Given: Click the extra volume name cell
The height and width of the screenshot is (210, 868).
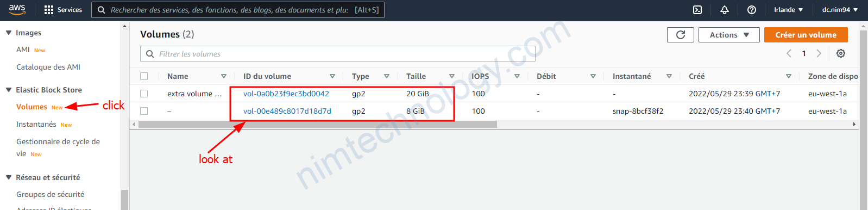Looking at the screenshot, I should [194, 94].
